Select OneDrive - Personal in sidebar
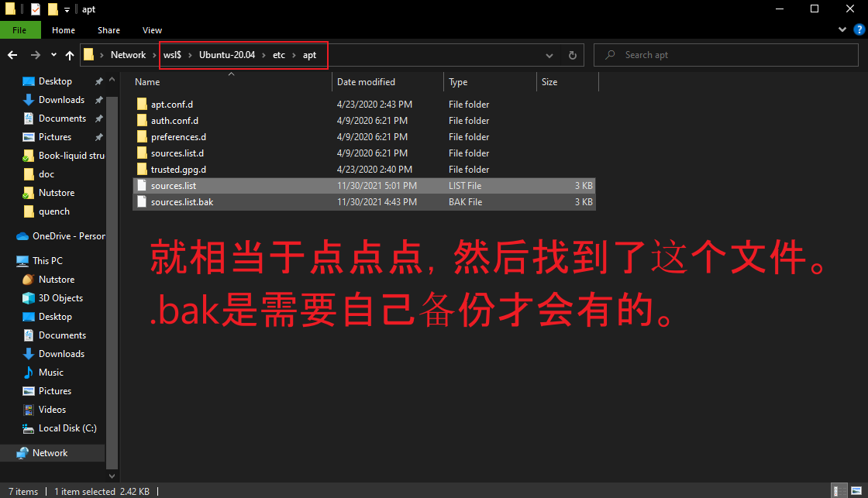The width and height of the screenshot is (868, 498). [x=68, y=236]
